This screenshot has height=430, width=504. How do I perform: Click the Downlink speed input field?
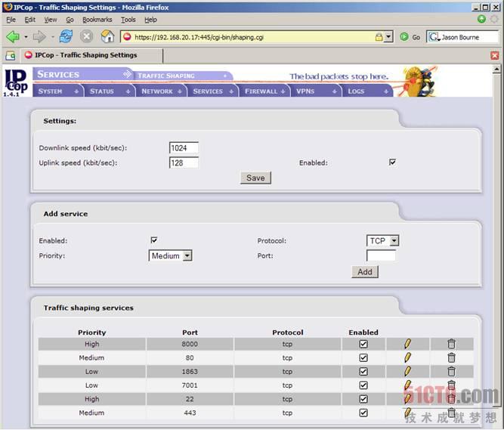[184, 148]
